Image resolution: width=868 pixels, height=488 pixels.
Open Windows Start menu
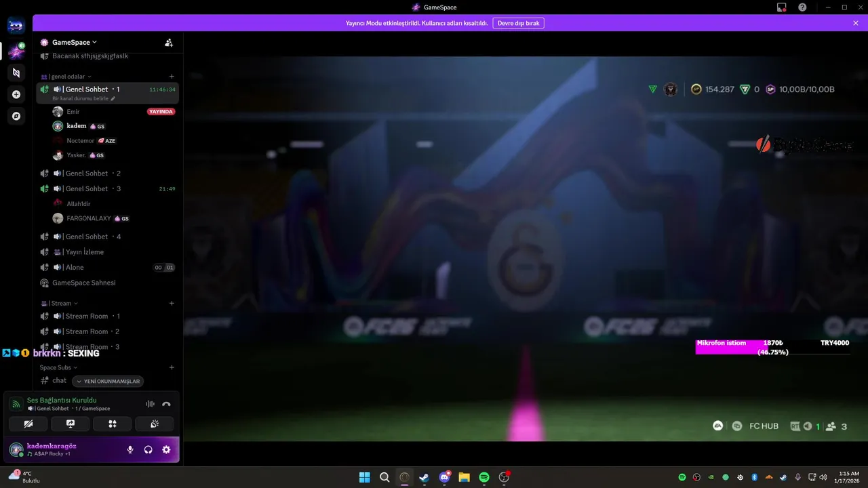[x=364, y=477]
